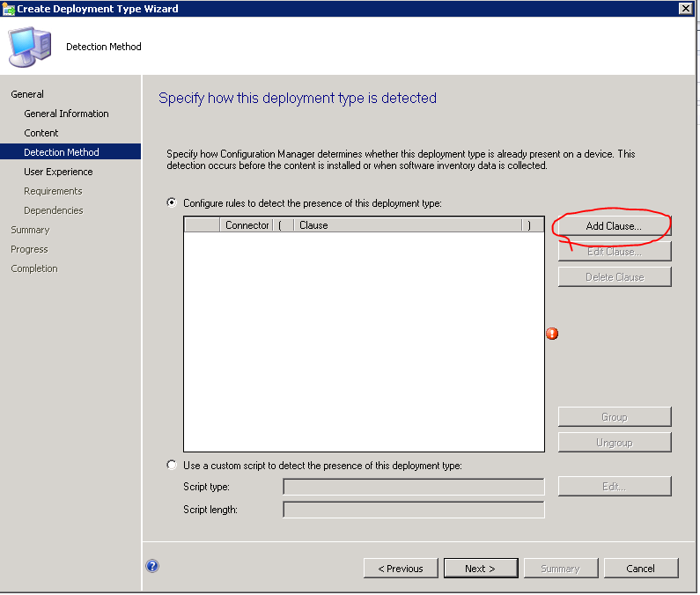700x595 pixels.
Task: Open General Information step in sidebar
Action: [x=66, y=114]
